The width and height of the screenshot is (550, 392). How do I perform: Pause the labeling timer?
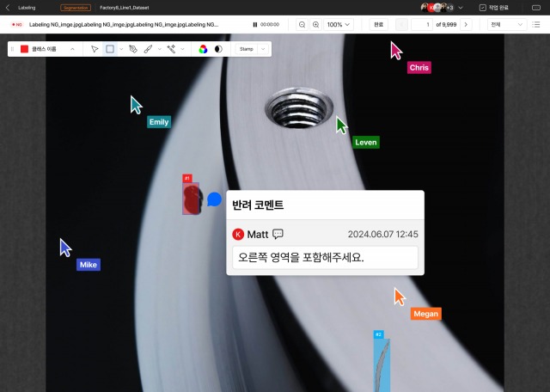click(255, 25)
